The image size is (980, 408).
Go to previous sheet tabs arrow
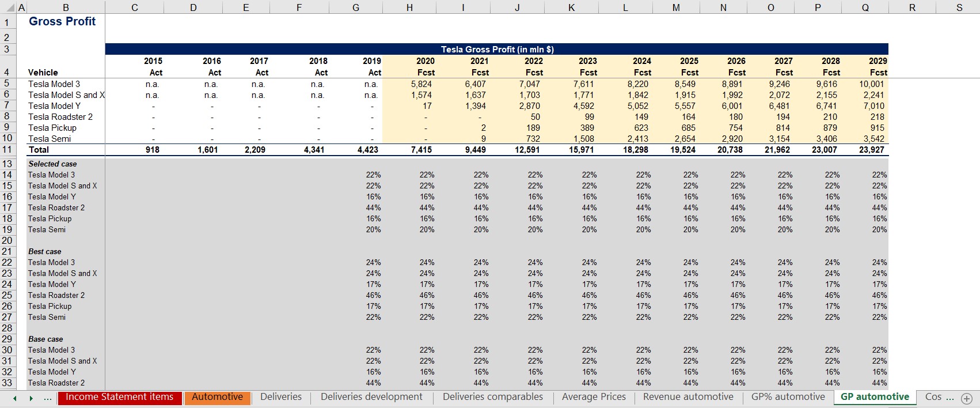point(15,398)
